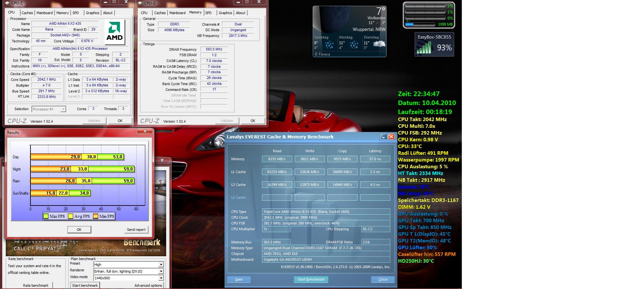Image resolution: width=644 pixels, height=289 pixels.
Task: Click the L3 Cache label in EVEREST
Action: 238,197
